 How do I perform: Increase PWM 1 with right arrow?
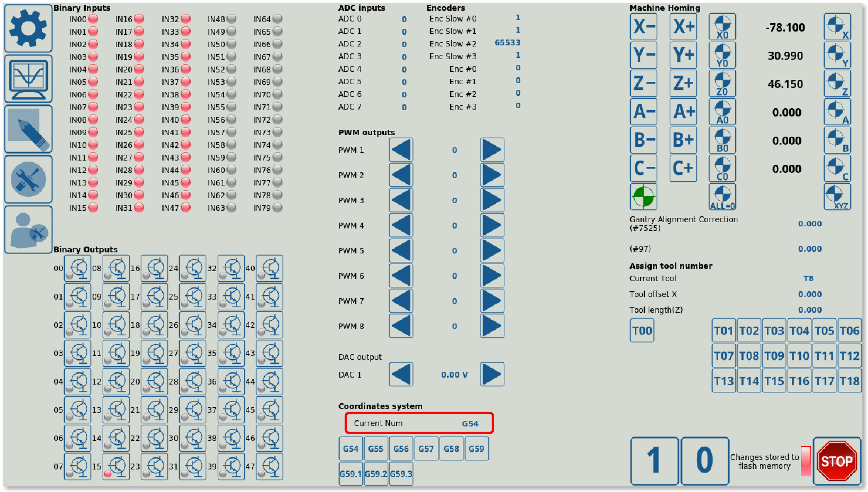click(492, 150)
